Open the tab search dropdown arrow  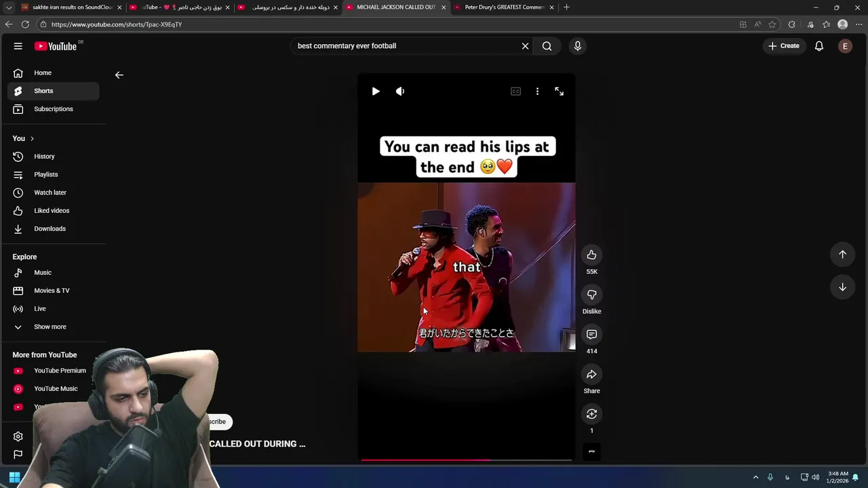click(8, 7)
